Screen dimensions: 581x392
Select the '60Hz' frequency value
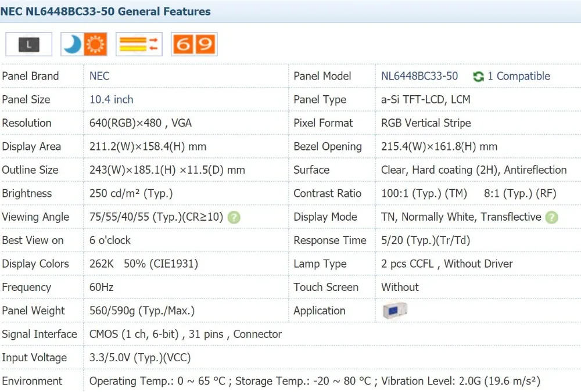click(x=102, y=287)
